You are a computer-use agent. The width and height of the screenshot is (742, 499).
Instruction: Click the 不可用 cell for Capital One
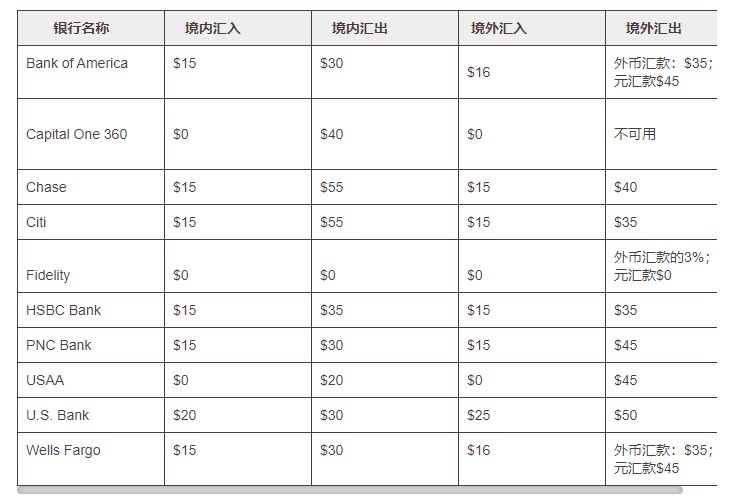tap(662, 134)
